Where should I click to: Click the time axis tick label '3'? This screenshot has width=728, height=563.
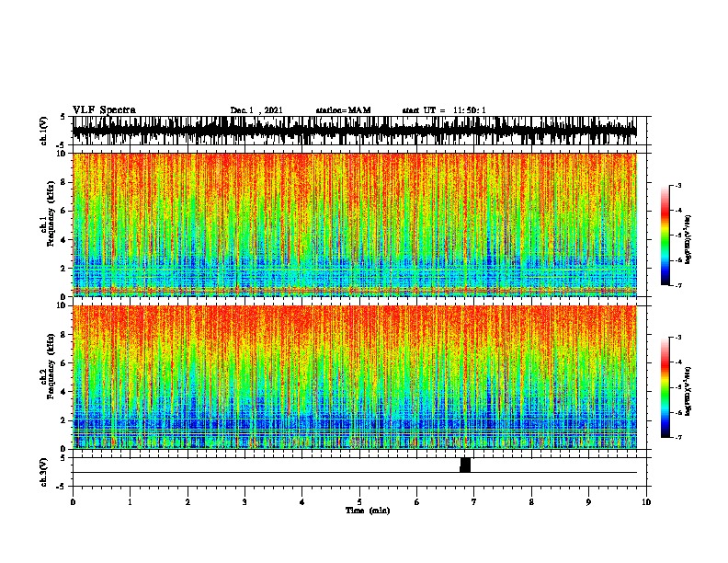pyautogui.click(x=245, y=502)
